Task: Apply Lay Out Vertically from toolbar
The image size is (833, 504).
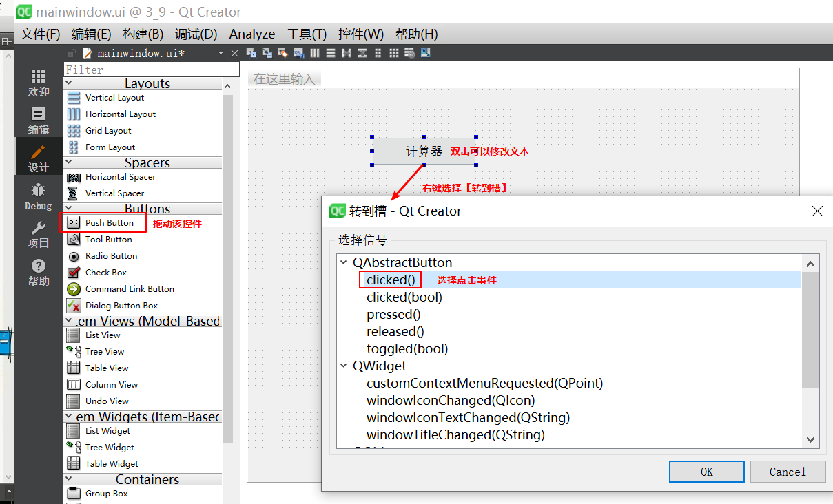Action: click(331, 53)
